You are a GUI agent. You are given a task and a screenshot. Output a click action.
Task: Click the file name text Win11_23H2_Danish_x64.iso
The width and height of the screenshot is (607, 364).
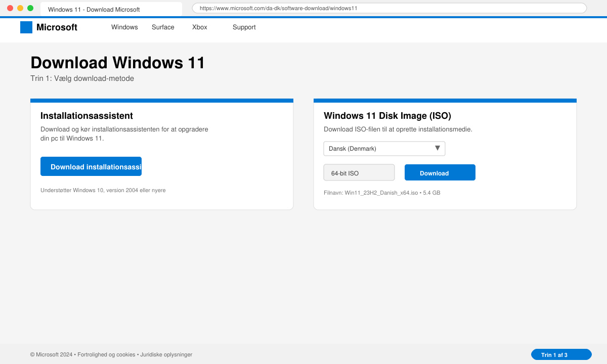[381, 193]
